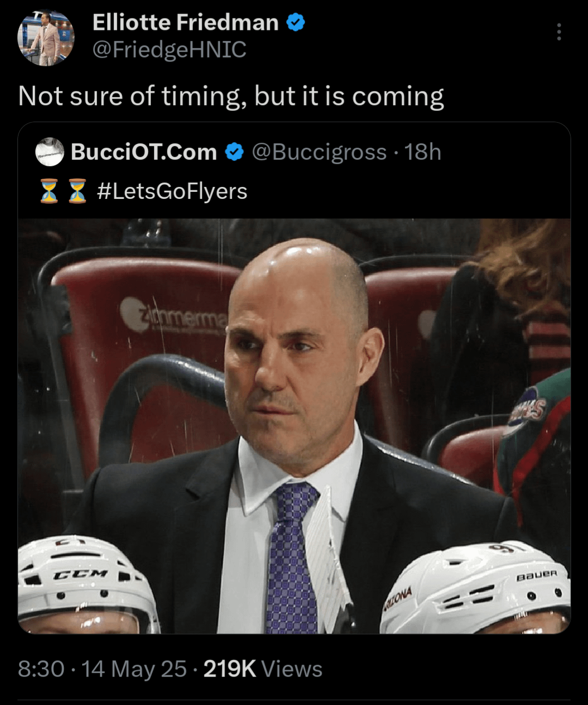Click the Views label
588x705 pixels.
(292, 669)
